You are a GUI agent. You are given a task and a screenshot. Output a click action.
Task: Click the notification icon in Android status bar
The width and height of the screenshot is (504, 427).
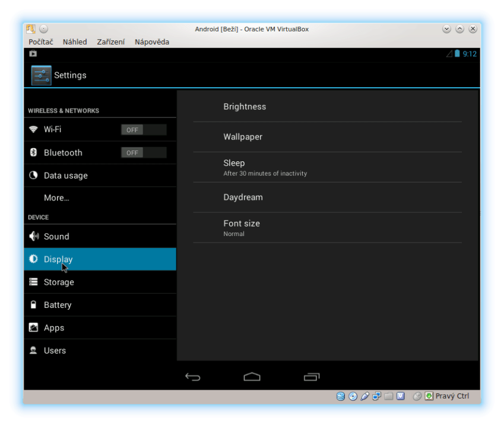tap(33, 53)
